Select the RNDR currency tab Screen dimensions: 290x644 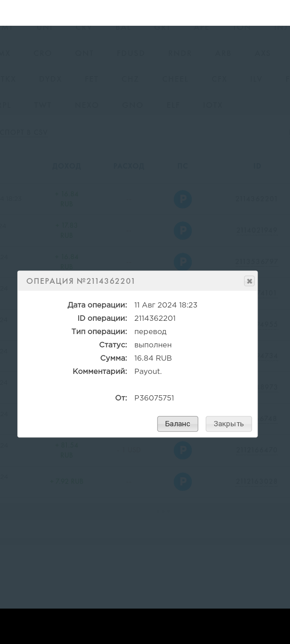click(180, 53)
